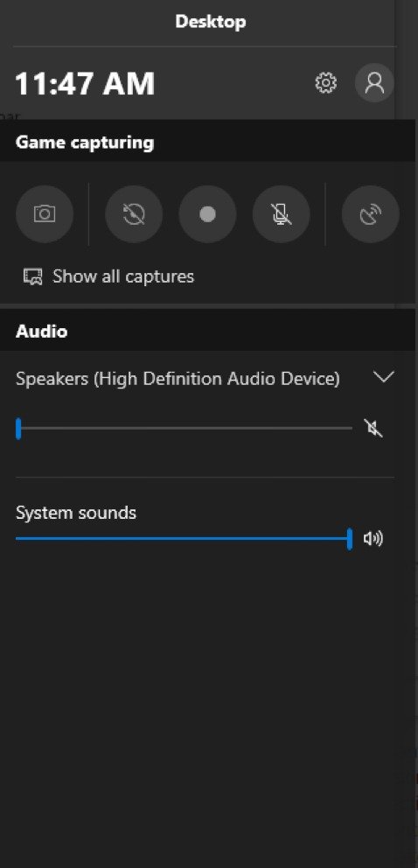Screen dimensions: 418x868
Task: Mute System sounds via its speaker icon
Action: pyautogui.click(x=373, y=539)
